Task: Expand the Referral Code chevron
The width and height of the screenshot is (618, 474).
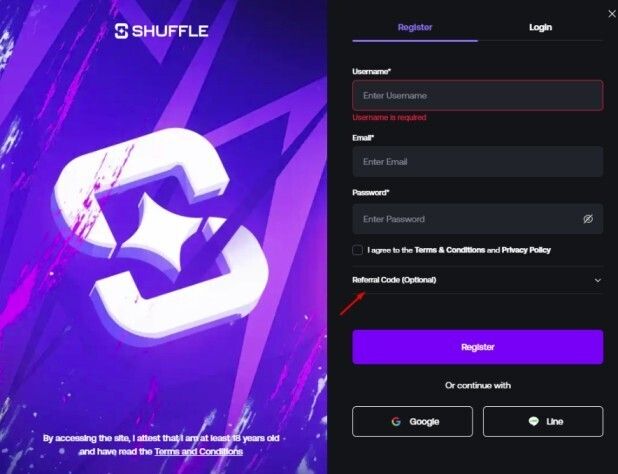Action: (x=598, y=280)
